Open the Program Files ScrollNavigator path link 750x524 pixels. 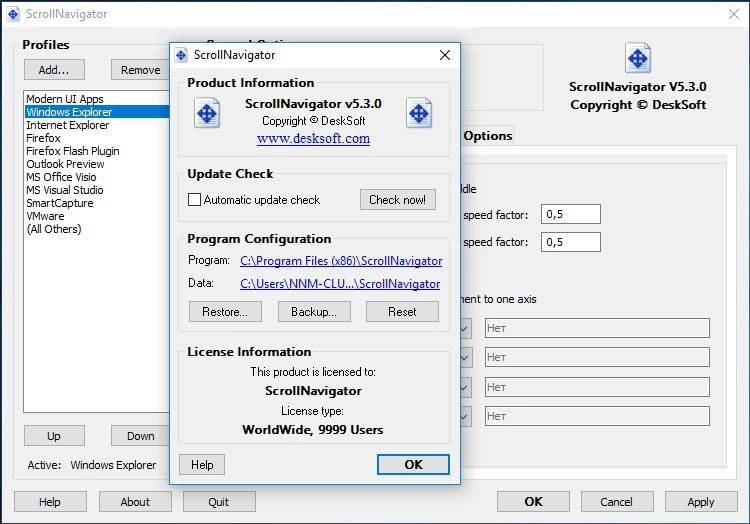coord(341,261)
